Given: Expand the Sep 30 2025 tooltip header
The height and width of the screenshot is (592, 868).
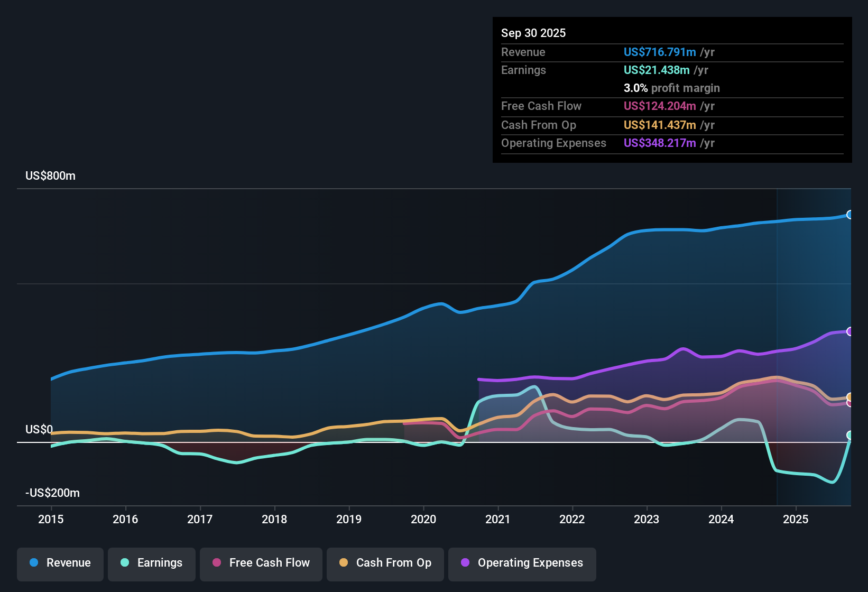Looking at the screenshot, I should [x=533, y=33].
